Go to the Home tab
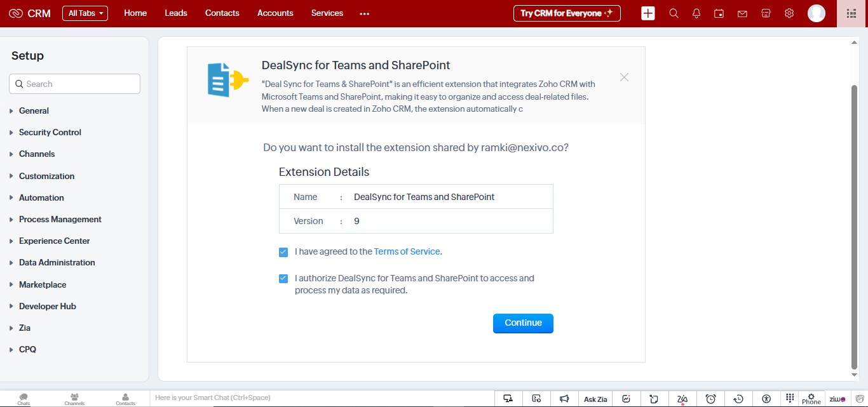868x407 pixels. pos(135,13)
